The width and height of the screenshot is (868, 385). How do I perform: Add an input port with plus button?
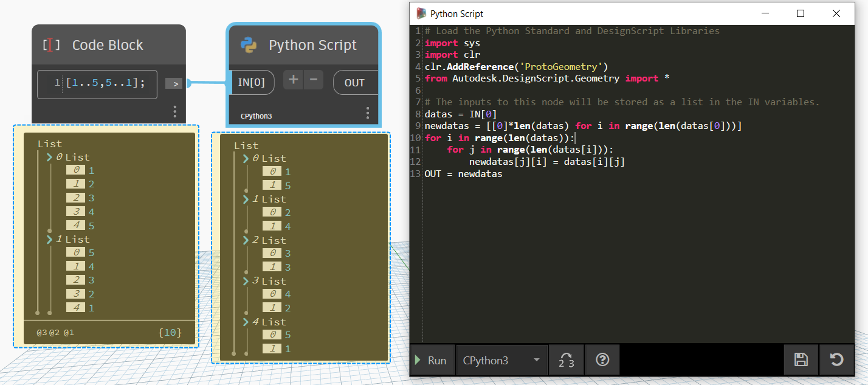click(293, 80)
